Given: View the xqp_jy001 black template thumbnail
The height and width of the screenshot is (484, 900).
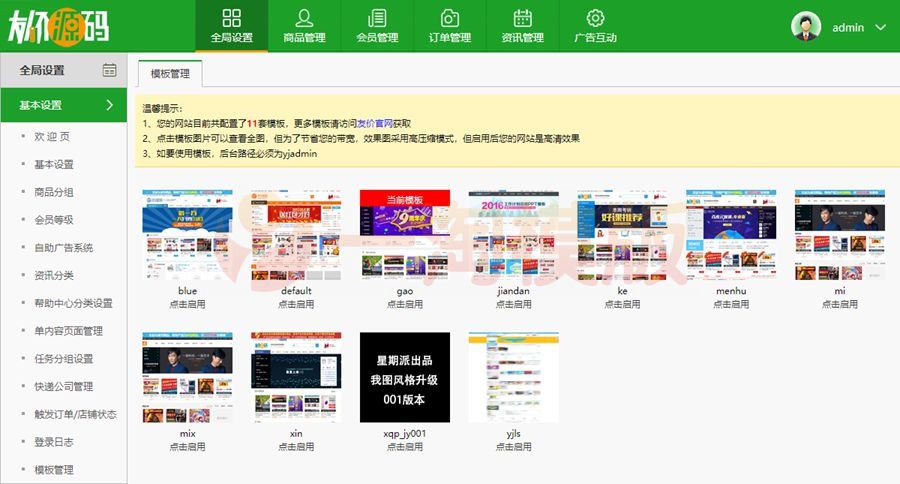Looking at the screenshot, I should coord(405,377).
